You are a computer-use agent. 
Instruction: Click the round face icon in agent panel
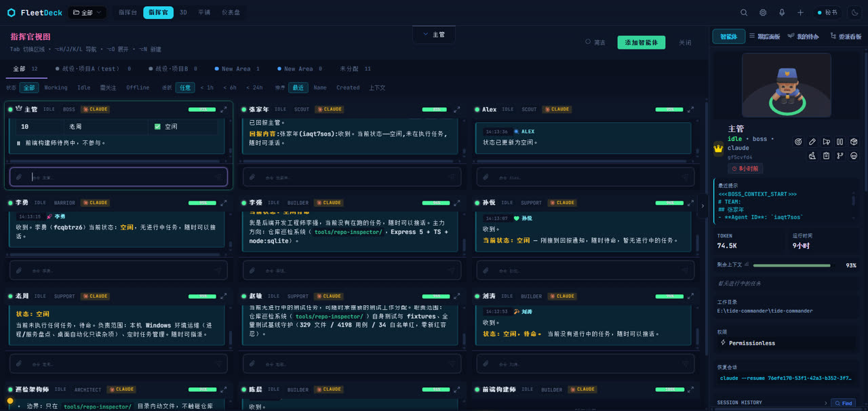click(x=854, y=155)
